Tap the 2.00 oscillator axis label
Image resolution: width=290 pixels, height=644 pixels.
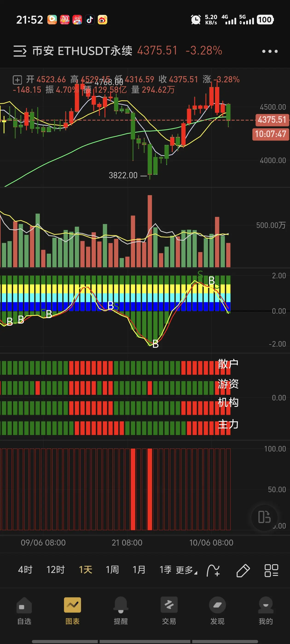[279, 276]
